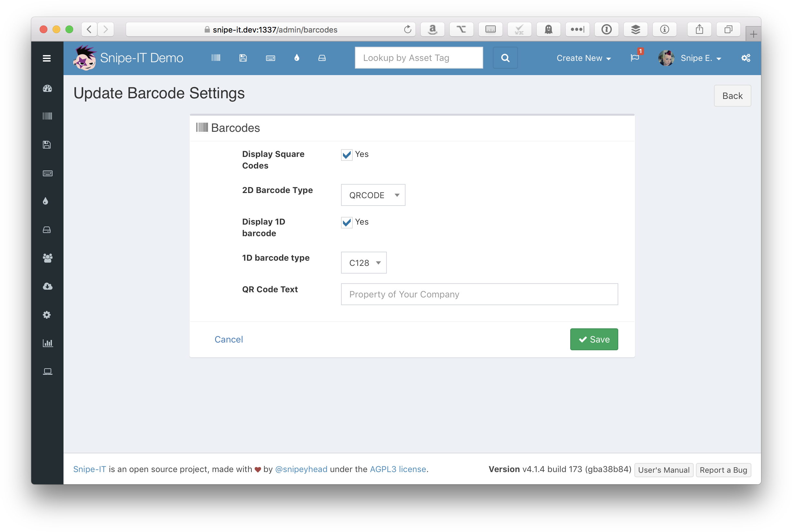Click the magnifier search button
792x532 pixels.
(505, 58)
